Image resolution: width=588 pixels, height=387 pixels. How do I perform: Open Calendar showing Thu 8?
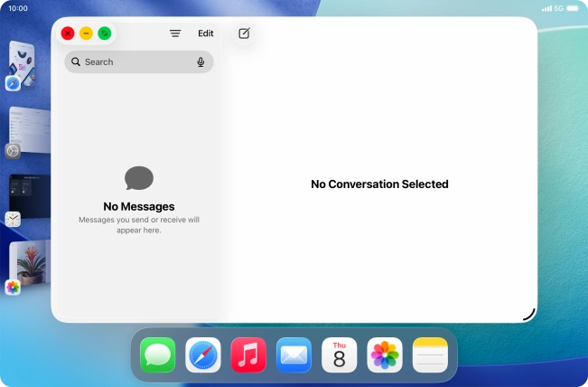click(x=339, y=354)
